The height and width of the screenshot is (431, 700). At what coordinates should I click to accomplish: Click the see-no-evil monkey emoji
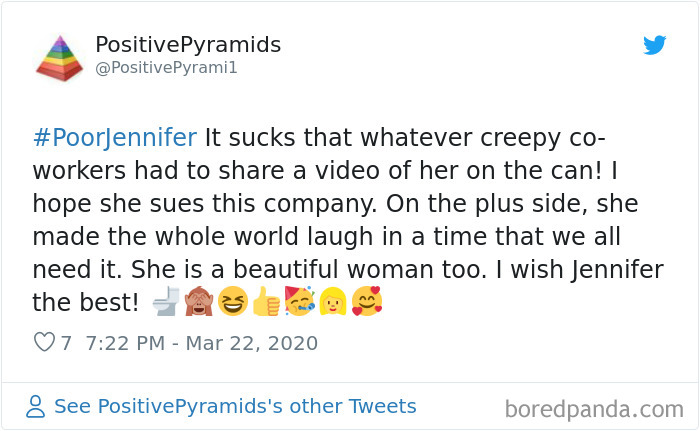[200, 301]
